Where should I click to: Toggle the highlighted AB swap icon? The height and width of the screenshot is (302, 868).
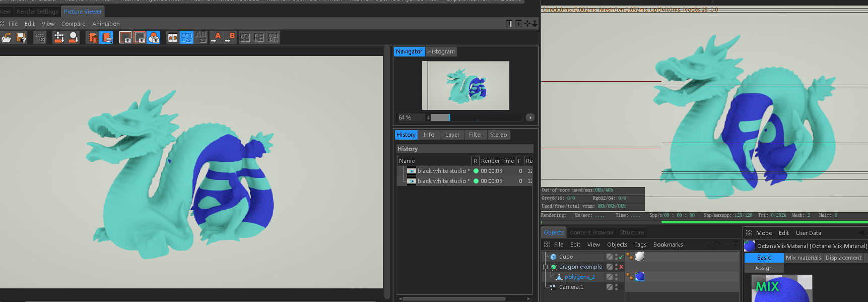click(187, 38)
